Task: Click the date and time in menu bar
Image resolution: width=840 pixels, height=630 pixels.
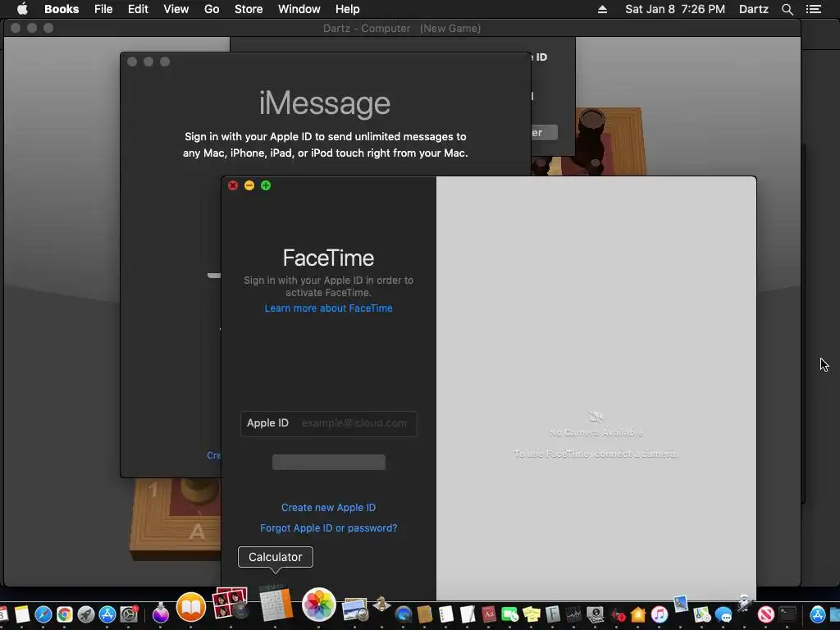Action: click(x=675, y=9)
